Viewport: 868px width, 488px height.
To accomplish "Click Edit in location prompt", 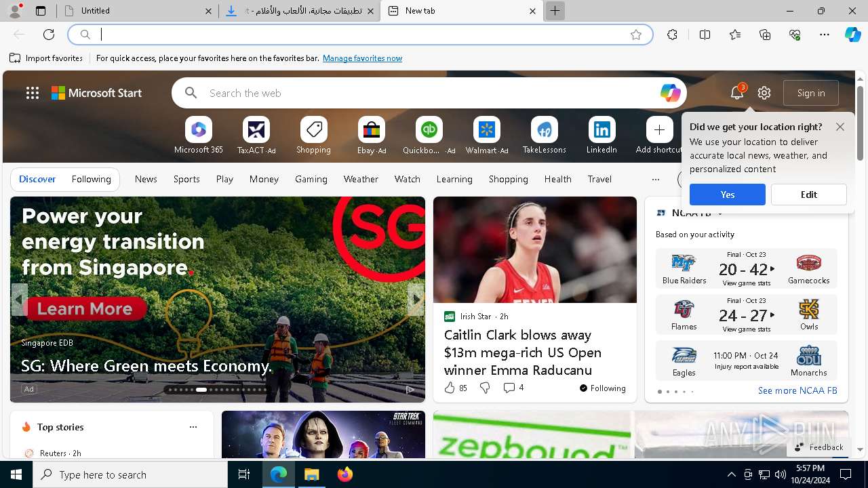I will [809, 195].
